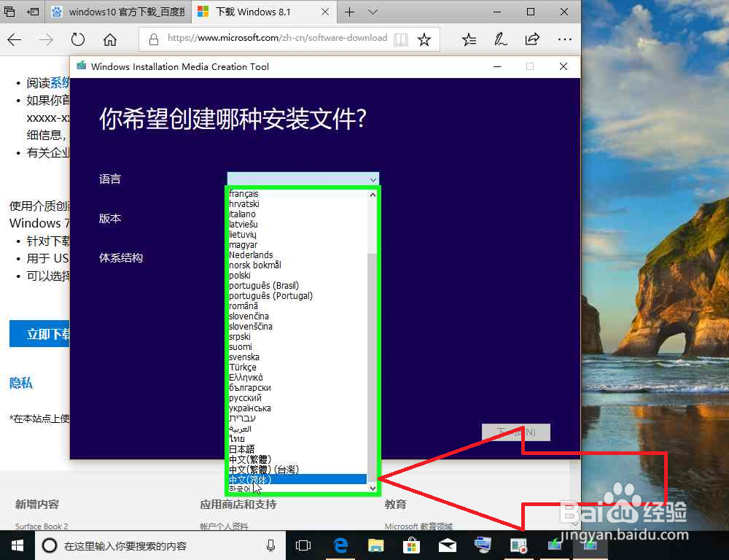Open the 隐私 link on webpage
Viewport: 729px width, 560px height.
(x=21, y=384)
